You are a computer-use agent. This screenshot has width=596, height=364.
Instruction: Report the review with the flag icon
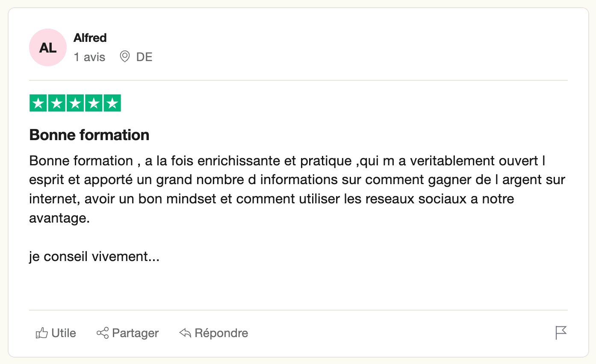(561, 332)
